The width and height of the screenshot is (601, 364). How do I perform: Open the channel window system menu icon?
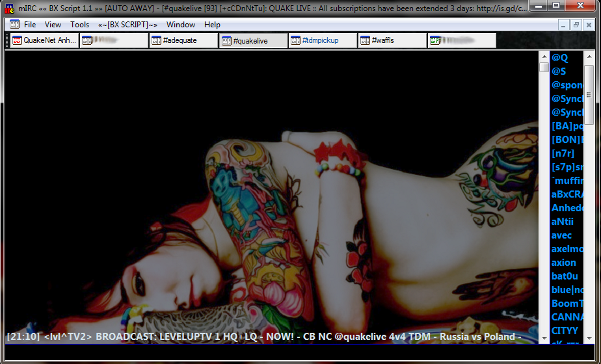14,25
